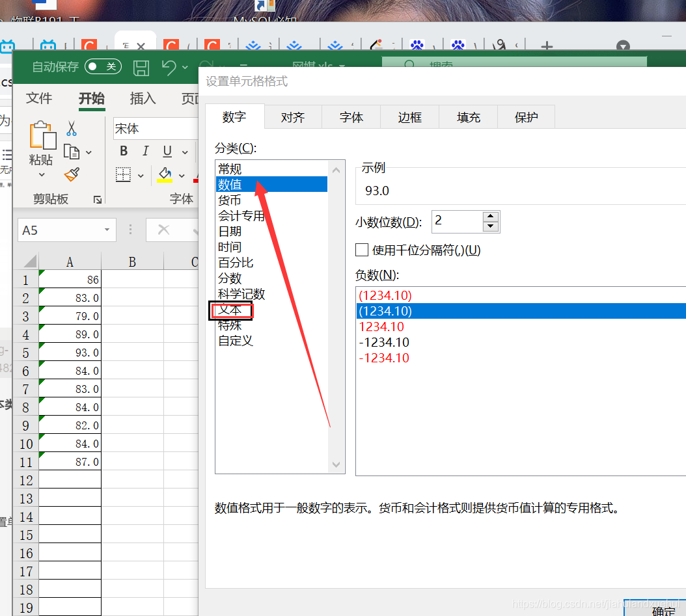This screenshot has width=686, height=616.
Task: Click the formula bar cancel X icon
Action: coord(163,230)
